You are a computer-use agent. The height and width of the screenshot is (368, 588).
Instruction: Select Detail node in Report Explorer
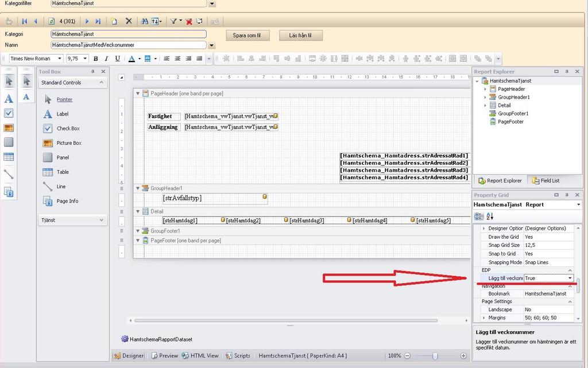pos(504,105)
